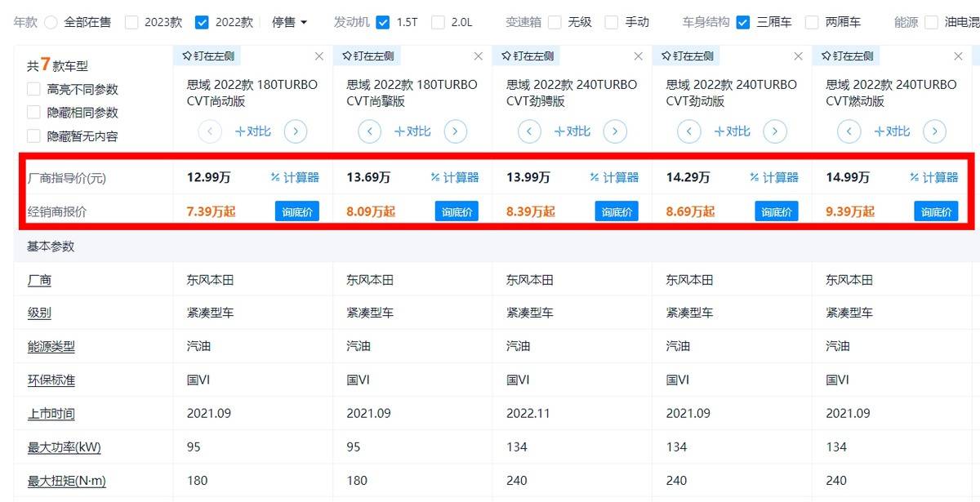Open the 思域 2022款 180TURBO CVT尚动版 title

tap(252, 93)
